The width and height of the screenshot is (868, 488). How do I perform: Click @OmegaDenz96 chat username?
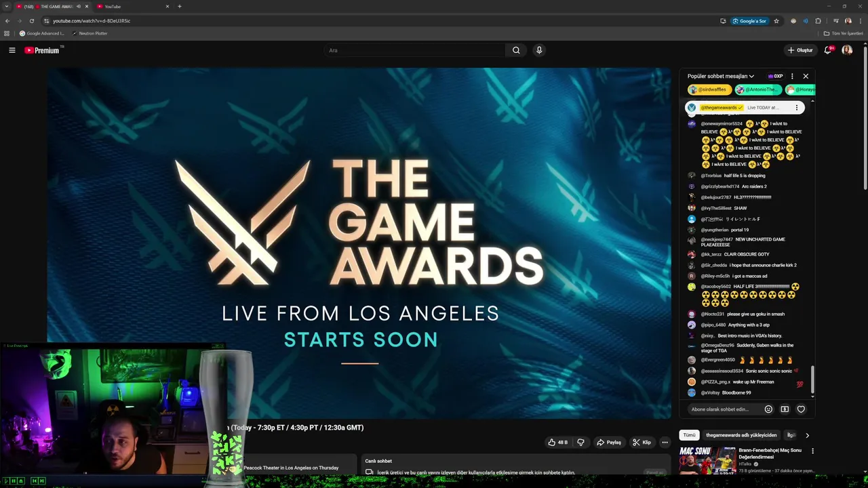point(717,345)
